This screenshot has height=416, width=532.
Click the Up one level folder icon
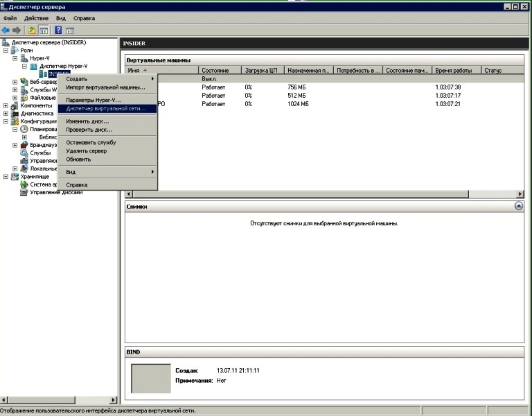click(31, 30)
